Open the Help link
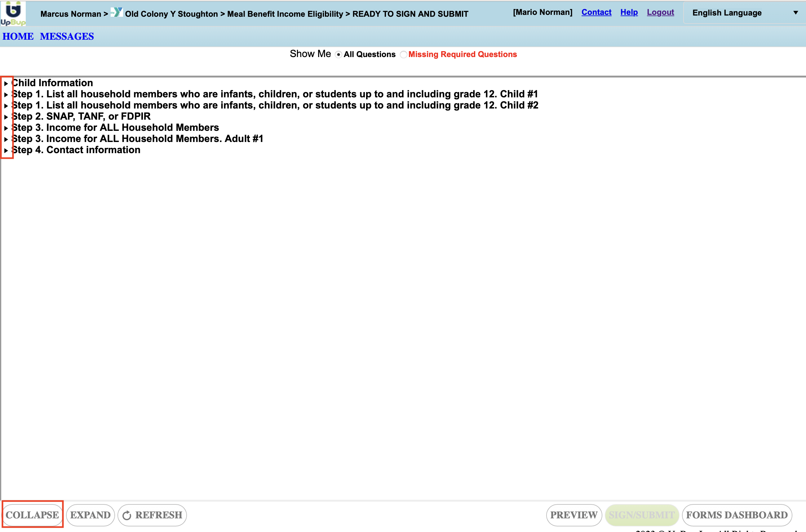 click(629, 12)
